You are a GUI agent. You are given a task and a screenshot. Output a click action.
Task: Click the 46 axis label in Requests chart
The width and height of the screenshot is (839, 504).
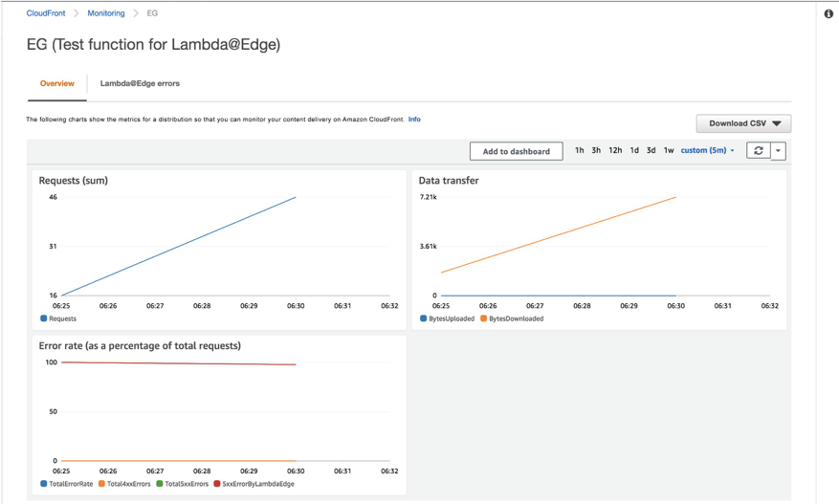[x=53, y=197]
